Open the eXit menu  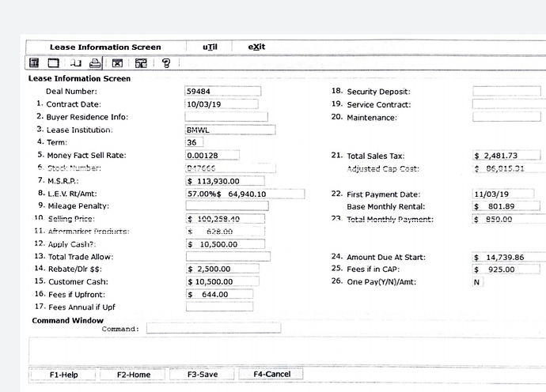[256, 47]
